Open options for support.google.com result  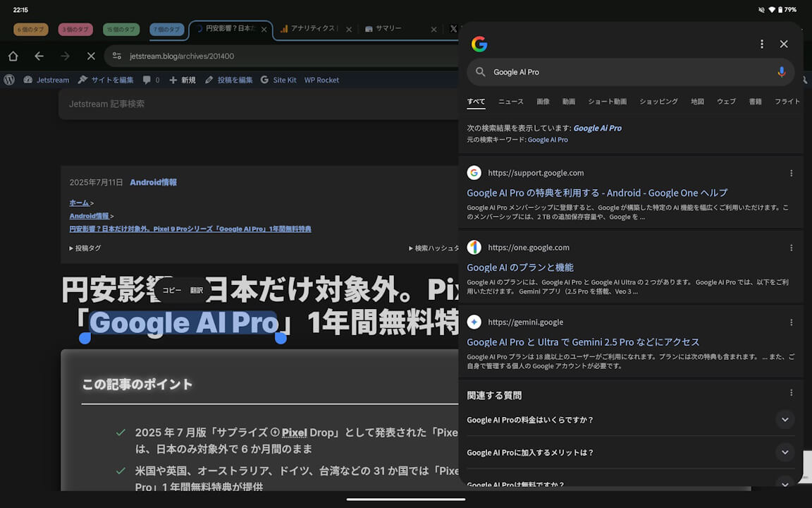coord(792,173)
